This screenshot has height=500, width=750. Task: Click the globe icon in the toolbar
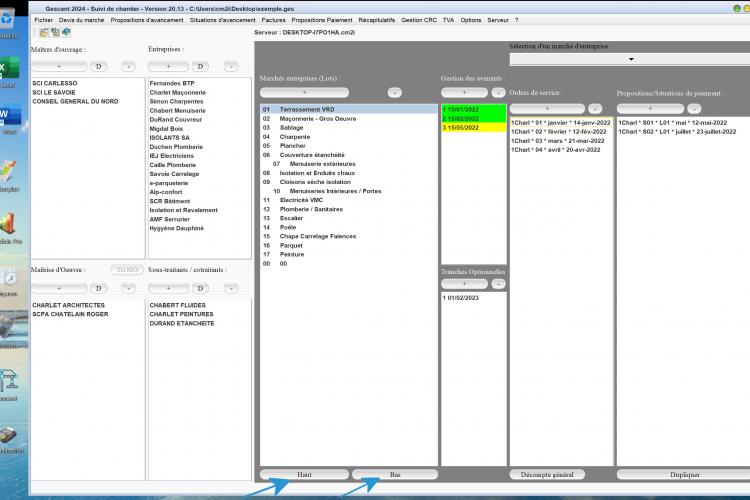tap(66, 33)
